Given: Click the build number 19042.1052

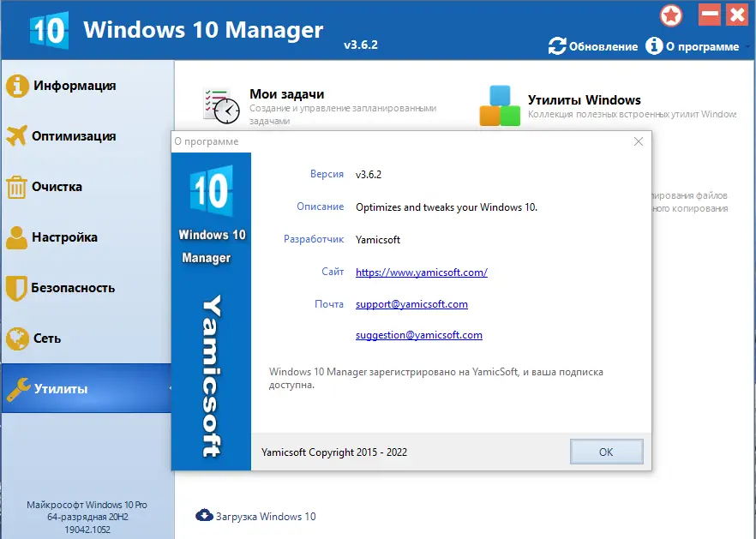Looking at the screenshot, I should (x=87, y=530).
